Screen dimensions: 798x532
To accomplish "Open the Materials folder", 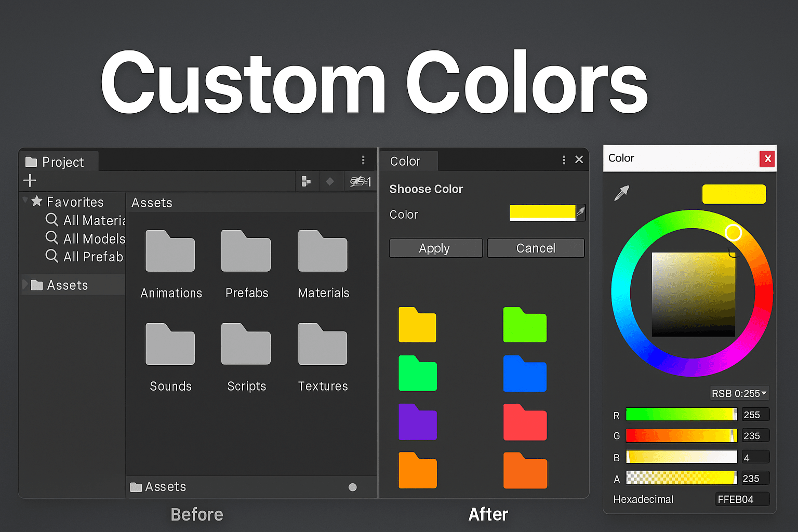I will (323, 251).
